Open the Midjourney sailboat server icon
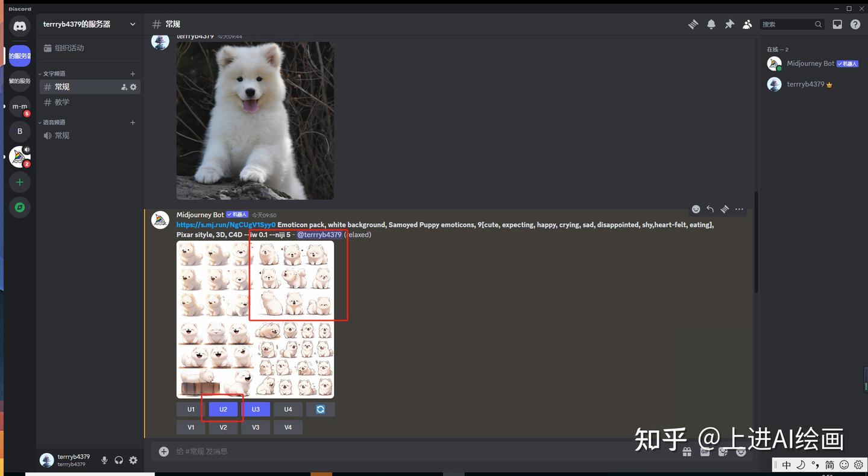 [20, 156]
